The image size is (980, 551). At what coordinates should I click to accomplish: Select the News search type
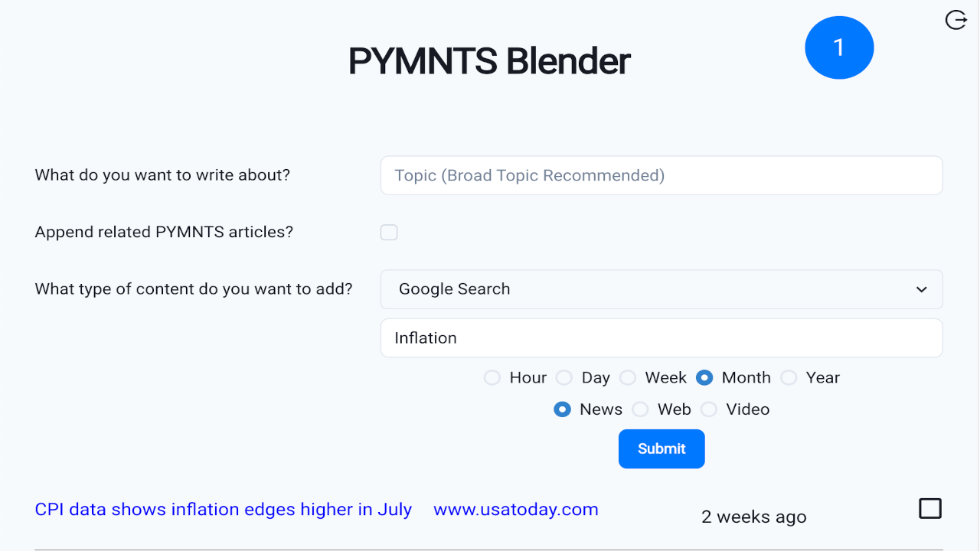[x=562, y=409]
